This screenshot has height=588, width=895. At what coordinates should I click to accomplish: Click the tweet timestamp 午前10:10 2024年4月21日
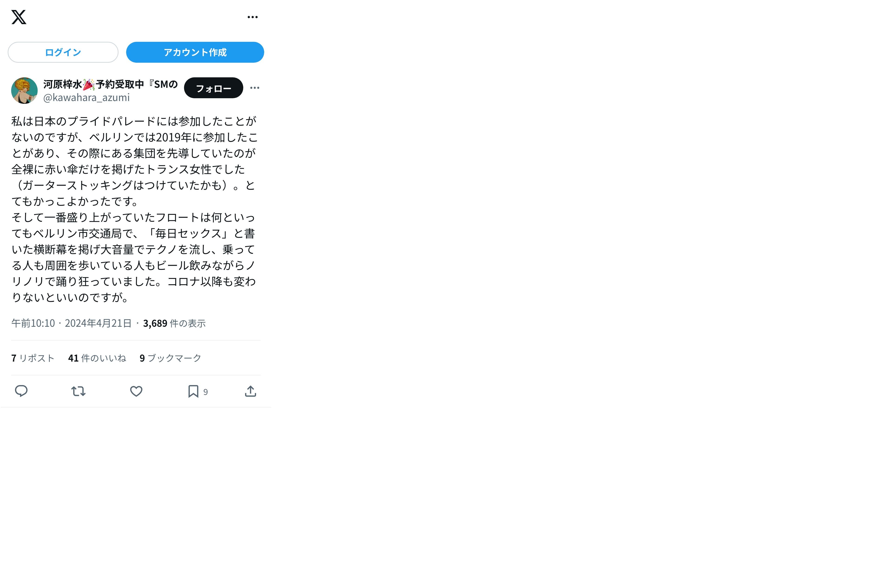[x=72, y=323]
